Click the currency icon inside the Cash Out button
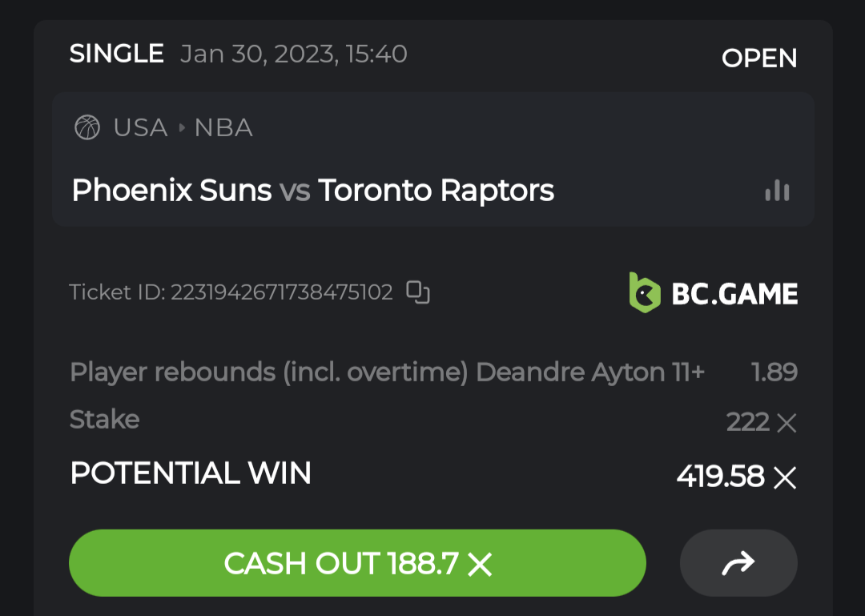Image resolution: width=865 pixels, height=616 pixels. [480, 565]
